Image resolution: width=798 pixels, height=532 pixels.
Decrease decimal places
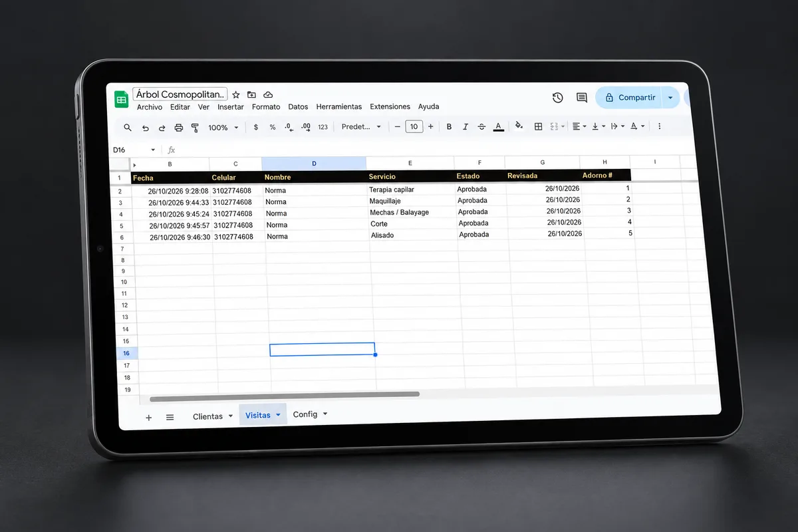(289, 126)
